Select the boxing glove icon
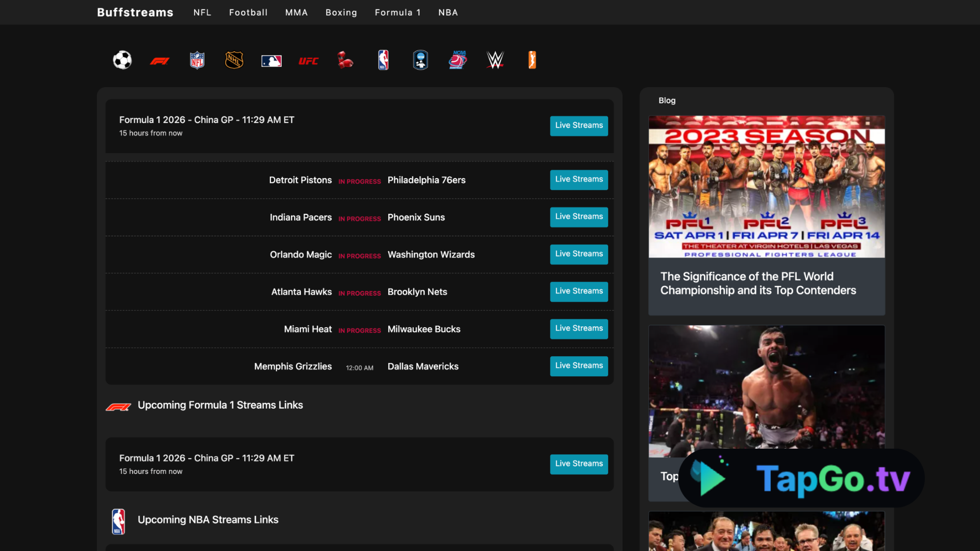 345,60
